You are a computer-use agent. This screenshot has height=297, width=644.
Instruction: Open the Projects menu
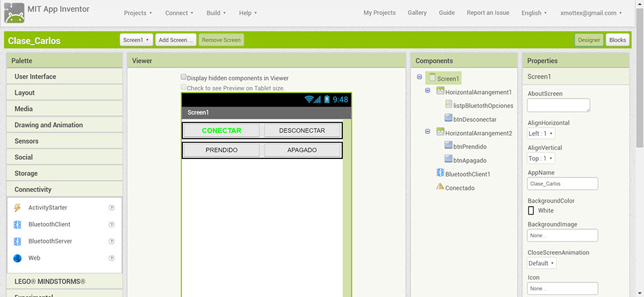pos(138,13)
